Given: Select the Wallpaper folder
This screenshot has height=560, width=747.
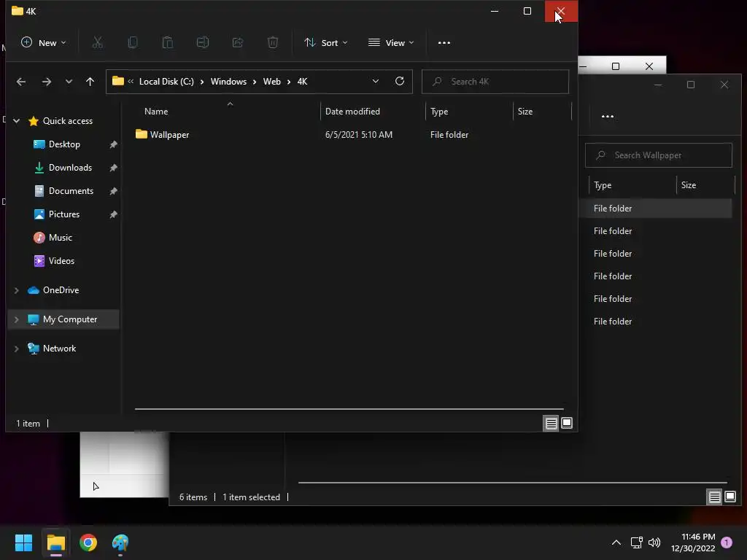Looking at the screenshot, I should 162,135.
